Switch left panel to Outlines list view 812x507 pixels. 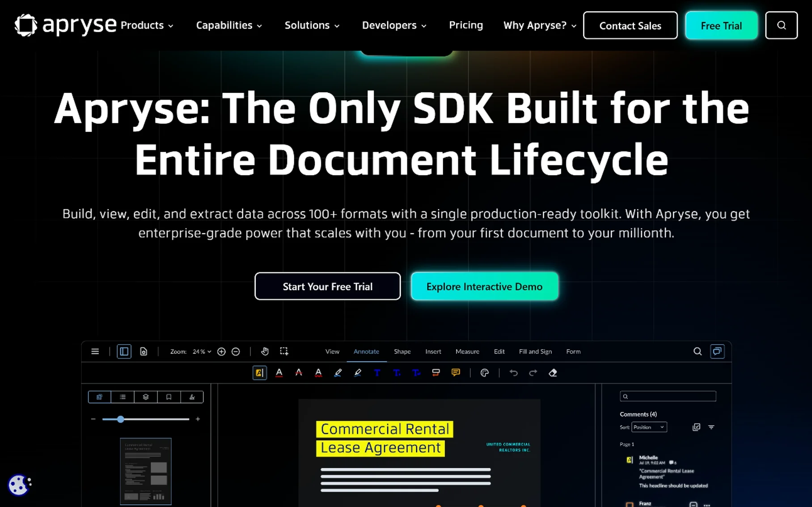pyautogui.click(x=123, y=397)
